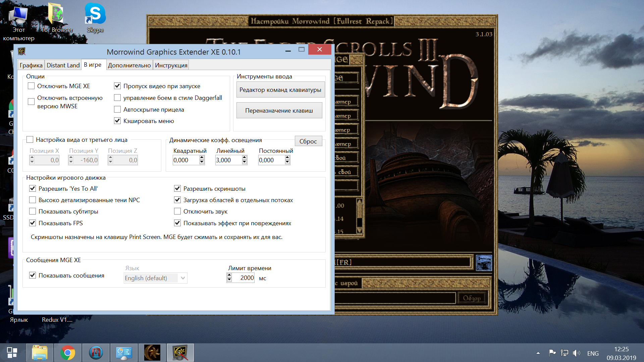Switch to the Distant Land tab
Image resolution: width=644 pixels, height=362 pixels.
(x=63, y=65)
